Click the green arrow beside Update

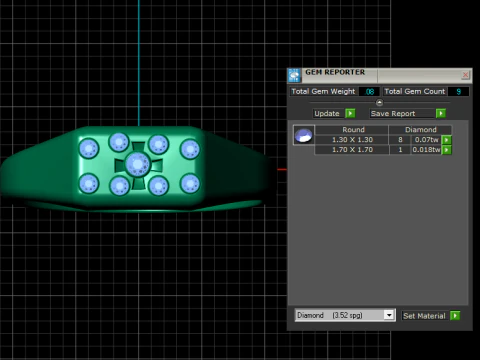[350, 113]
